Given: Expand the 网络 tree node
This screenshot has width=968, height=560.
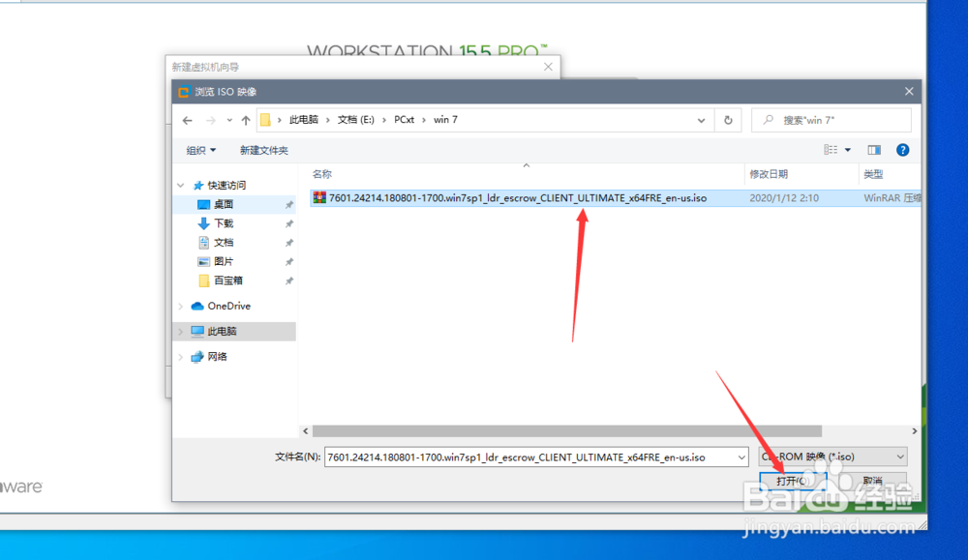Looking at the screenshot, I should click(181, 357).
